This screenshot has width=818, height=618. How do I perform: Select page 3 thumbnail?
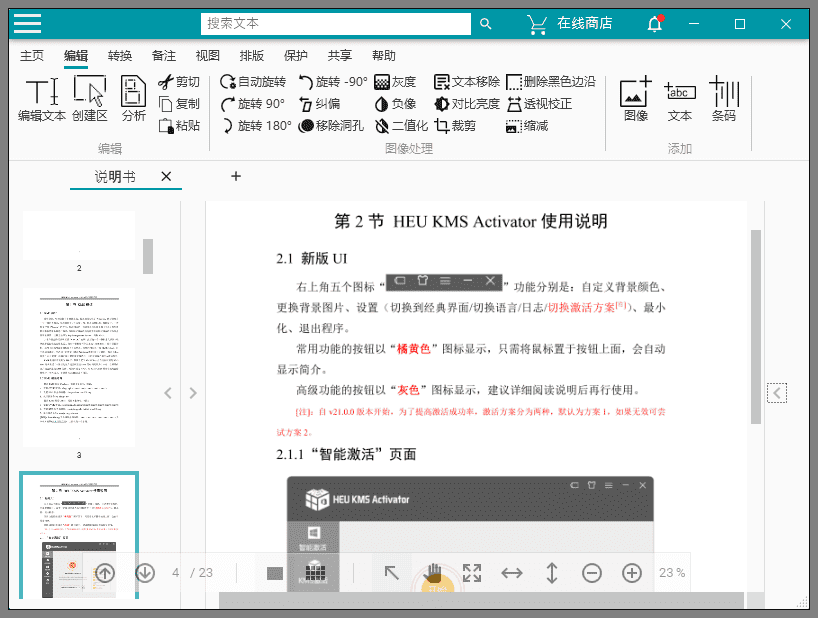click(x=79, y=367)
